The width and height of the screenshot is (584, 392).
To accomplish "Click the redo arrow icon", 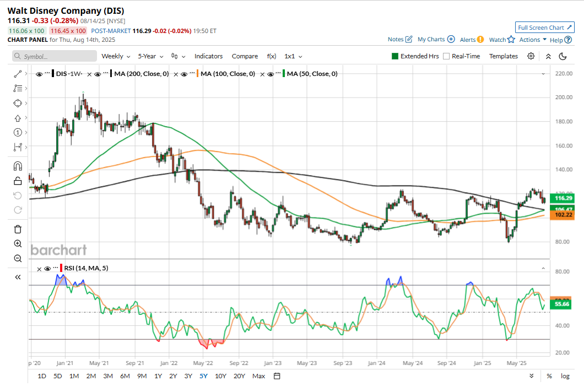I will pos(18,210).
